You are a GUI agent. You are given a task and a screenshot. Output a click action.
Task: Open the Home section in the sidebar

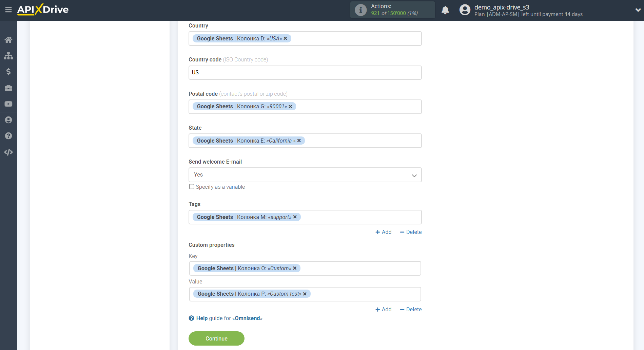8,39
